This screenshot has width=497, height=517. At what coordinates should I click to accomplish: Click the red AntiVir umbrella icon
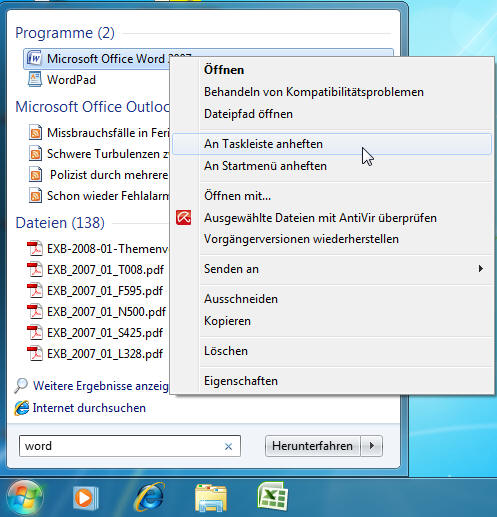click(184, 218)
